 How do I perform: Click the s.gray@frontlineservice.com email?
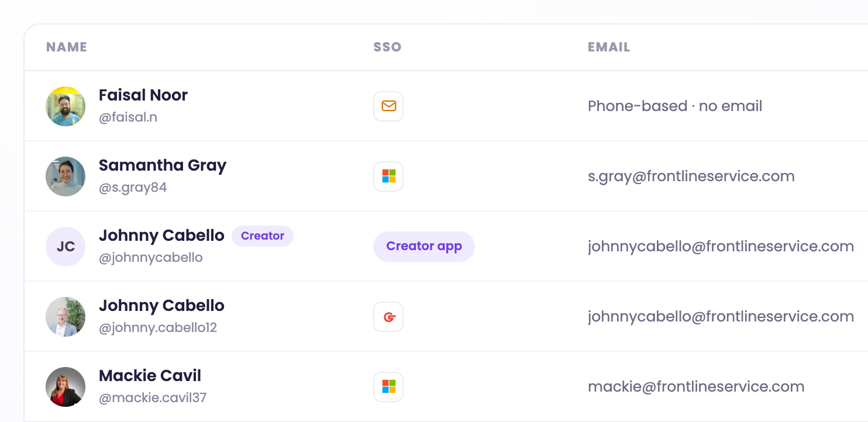click(x=691, y=177)
